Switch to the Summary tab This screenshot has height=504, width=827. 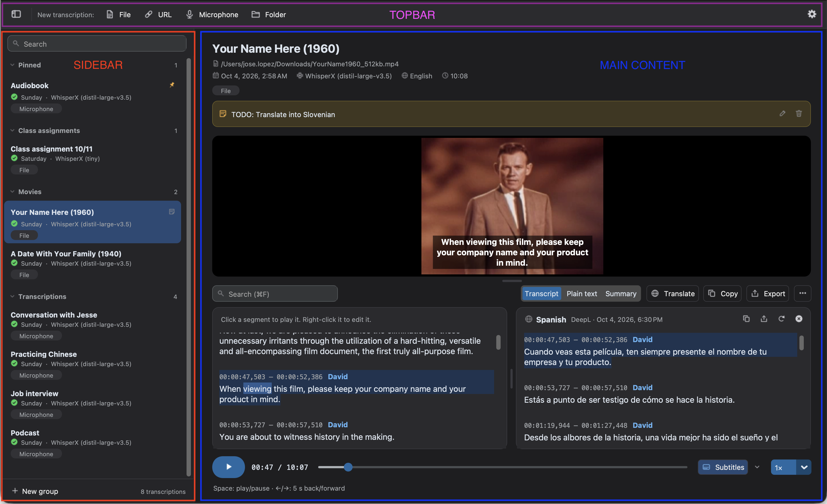coord(621,293)
